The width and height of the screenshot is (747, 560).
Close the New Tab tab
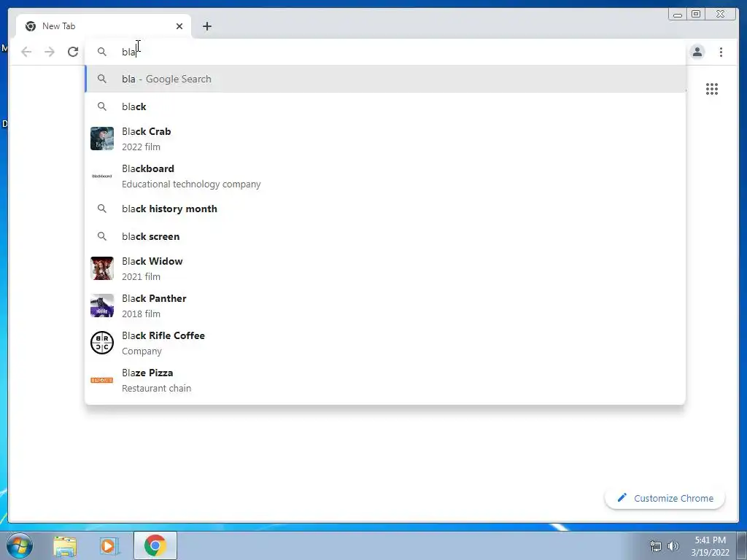pos(179,26)
